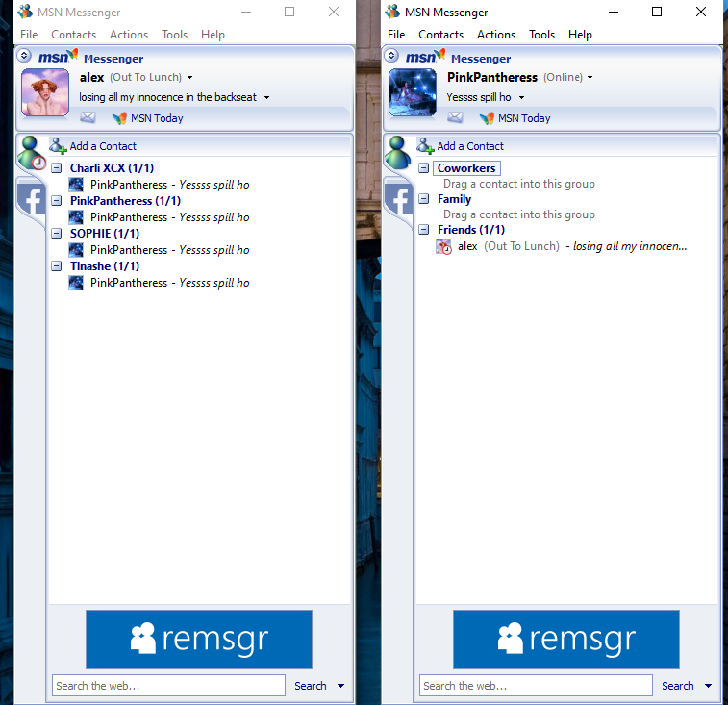Viewport: 728px width, 705px height.
Task: Click MSN Today in the left window
Action: (156, 118)
